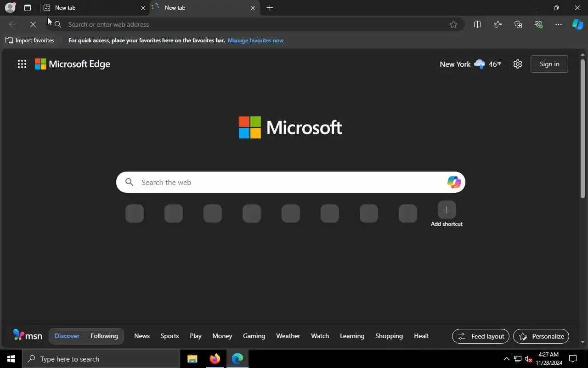Click the Import favorites icon
Screen dimensions: 588x368
tap(9, 40)
